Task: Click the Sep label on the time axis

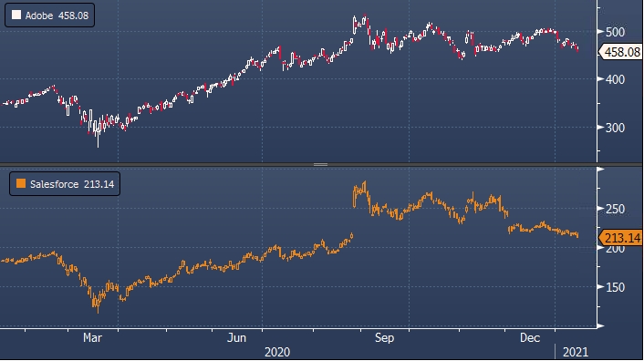Action: (x=384, y=337)
